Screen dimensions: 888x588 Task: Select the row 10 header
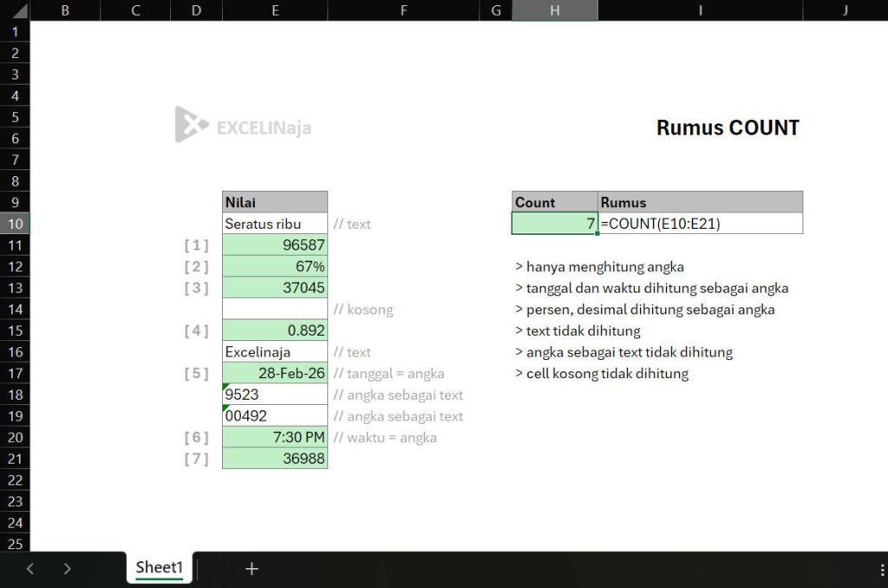pos(15,223)
